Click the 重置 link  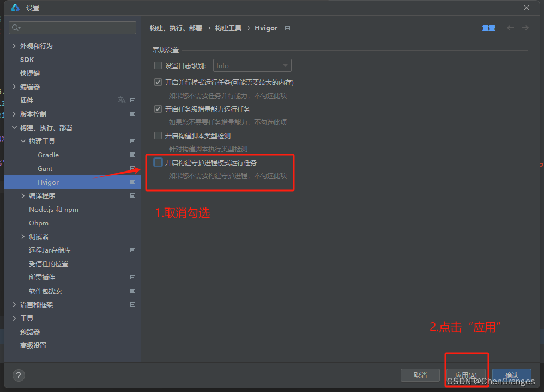pos(488,28)
